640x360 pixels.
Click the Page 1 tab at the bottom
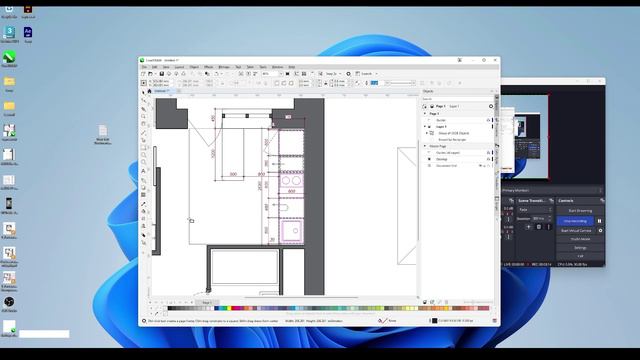pos(207,302)
